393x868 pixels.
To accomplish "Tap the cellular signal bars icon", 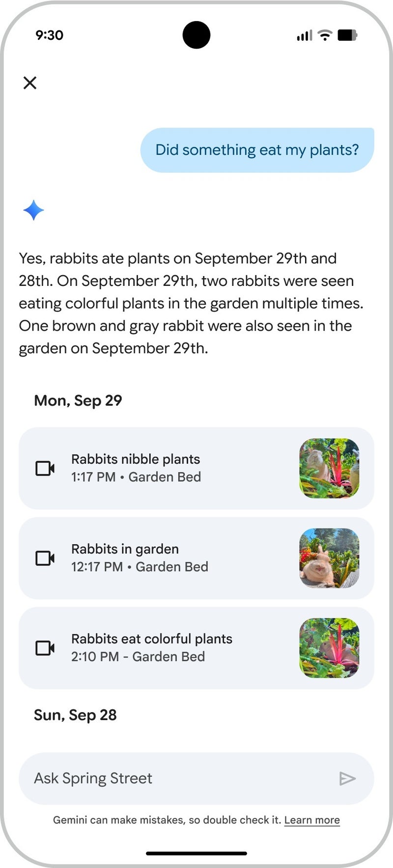I will tap(304, 35).
